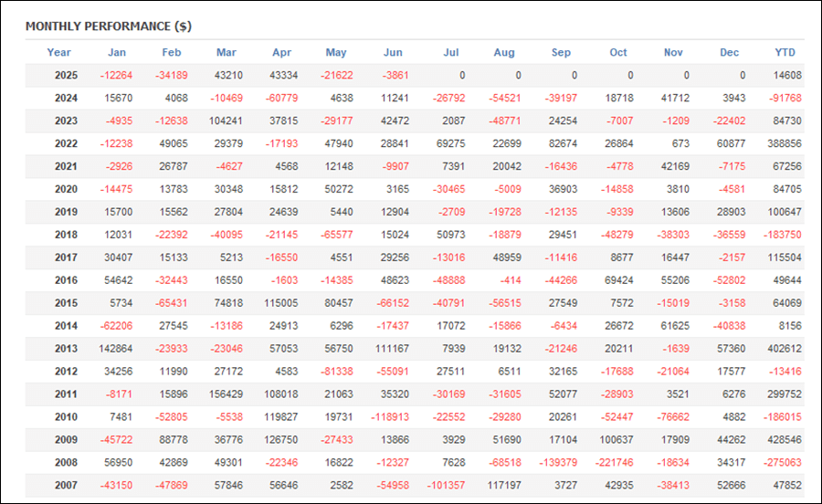Click the 2022 YTD value 388856
This screenshot has height=504, width=822.
point(785,143)
